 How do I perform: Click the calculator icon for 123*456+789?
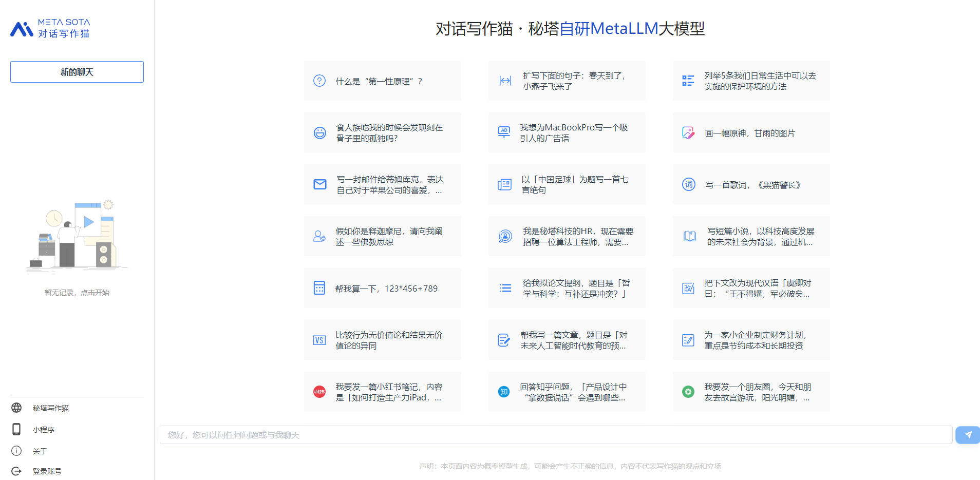click(319, 288)
